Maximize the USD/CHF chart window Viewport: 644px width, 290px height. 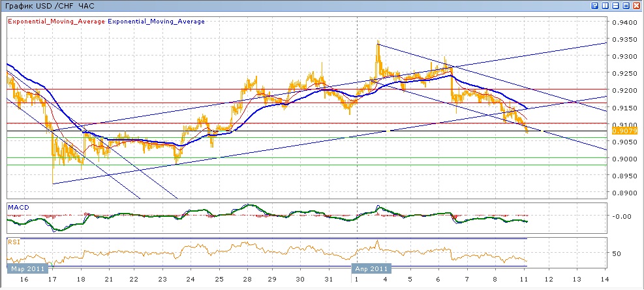[626, 5]
